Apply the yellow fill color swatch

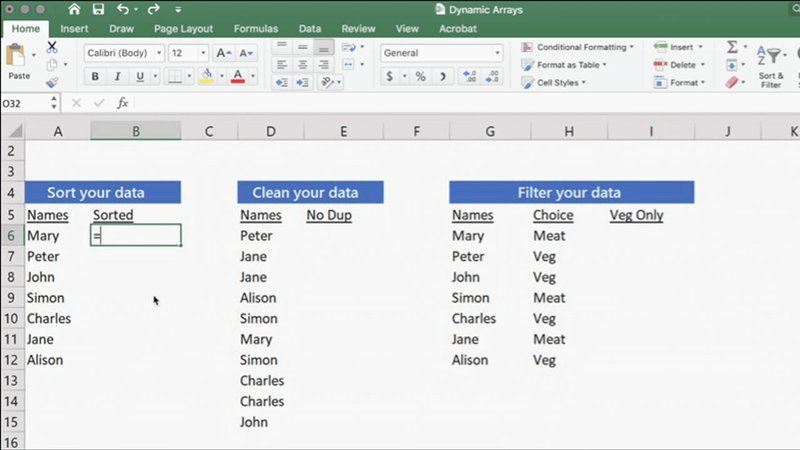point(206,77)
